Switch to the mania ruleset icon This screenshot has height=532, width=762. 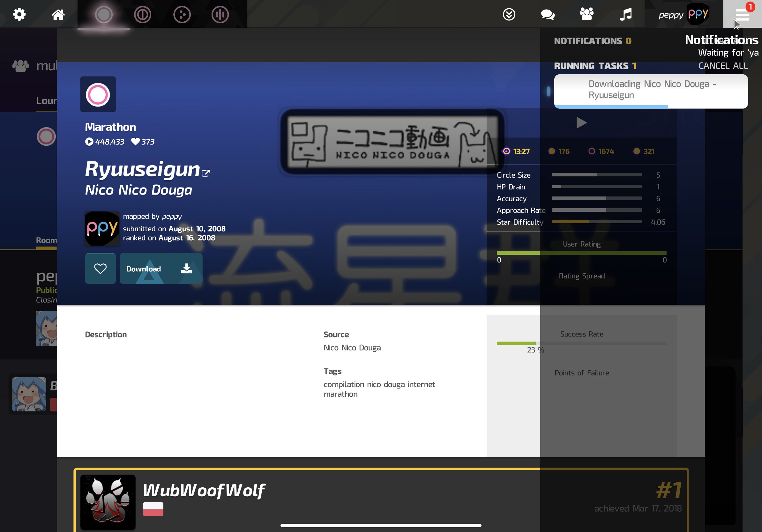[x=220, y=14]
